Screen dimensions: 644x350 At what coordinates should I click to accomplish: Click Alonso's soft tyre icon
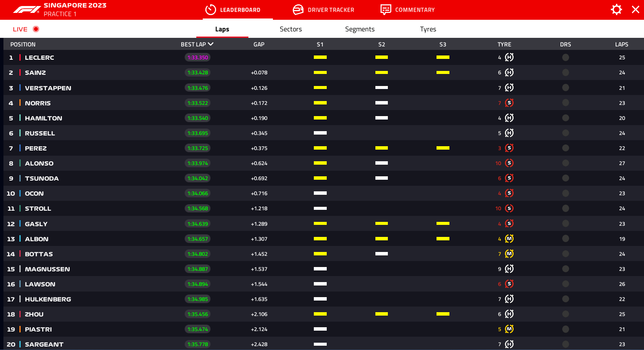tap(509, 163)
